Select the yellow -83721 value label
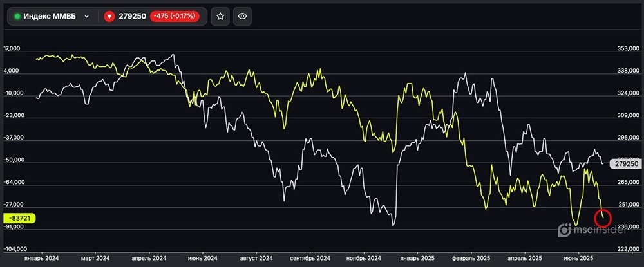This screenshot has height=267, width=644. 19,218
